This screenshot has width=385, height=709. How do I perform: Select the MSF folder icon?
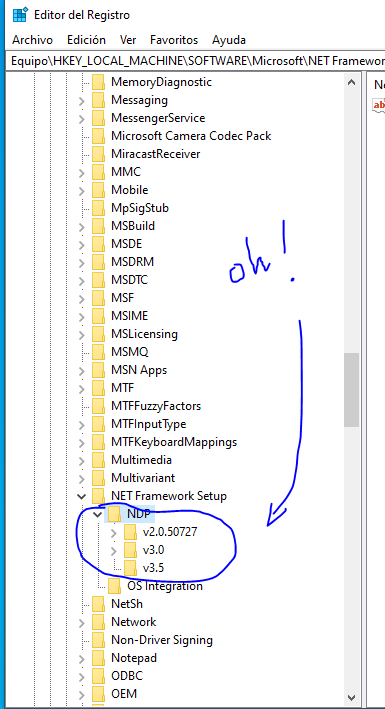tap(98, 298)
